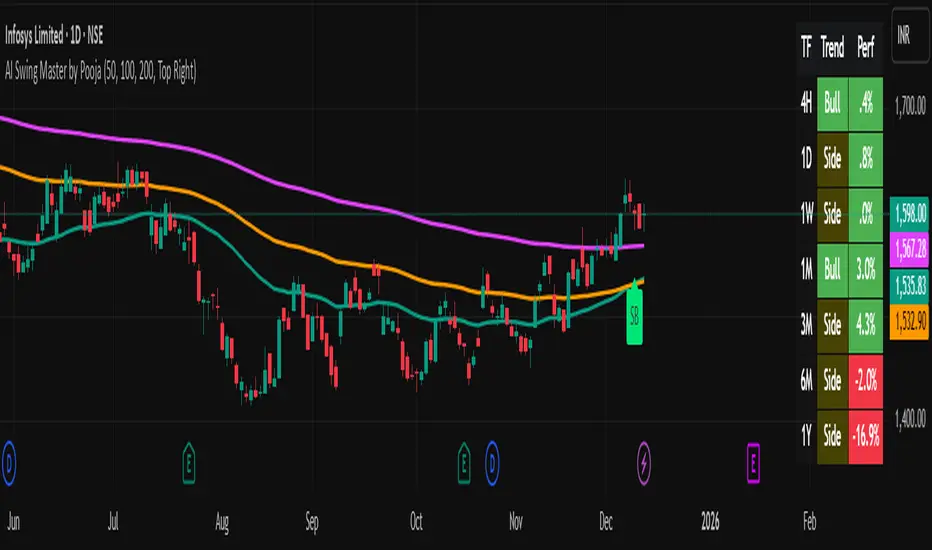This screenshot has width=932, height=550.
Task: Click the Aug label on the time axis
Action: [x=222, y=523]
